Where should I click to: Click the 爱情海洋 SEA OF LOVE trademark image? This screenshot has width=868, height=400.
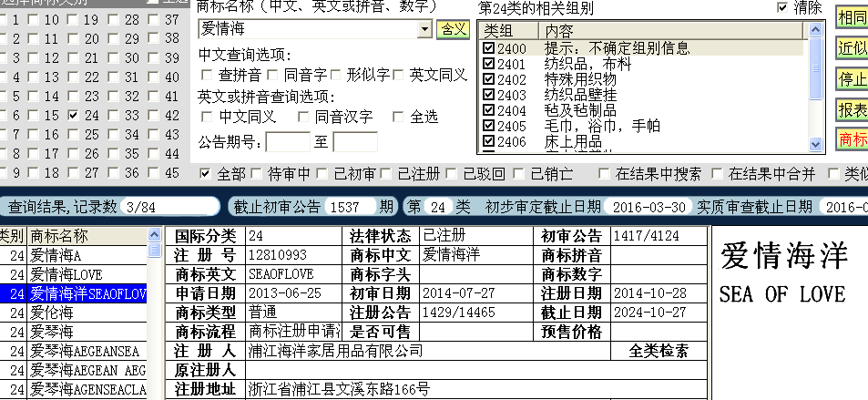[783, 274]
